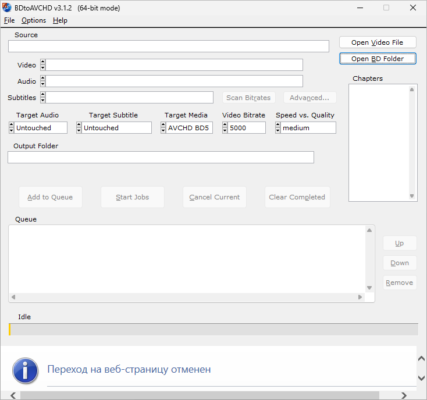Click the web panel horizontal scrollbar thumb
This screenshot has width=427, height=400.
199,395
